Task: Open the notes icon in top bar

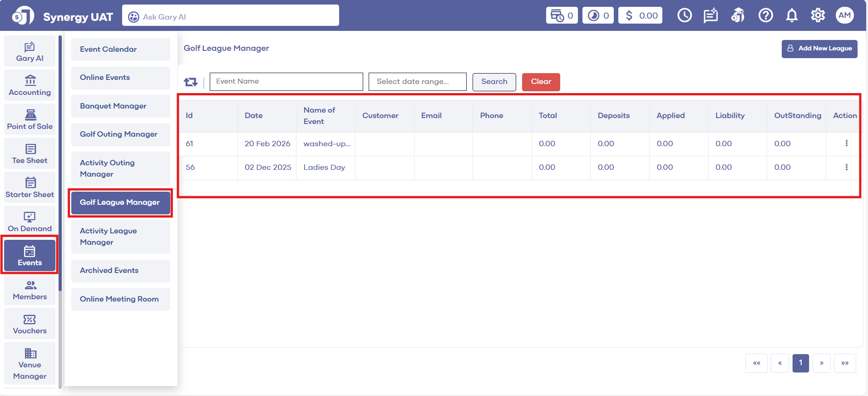Action: 710,15
